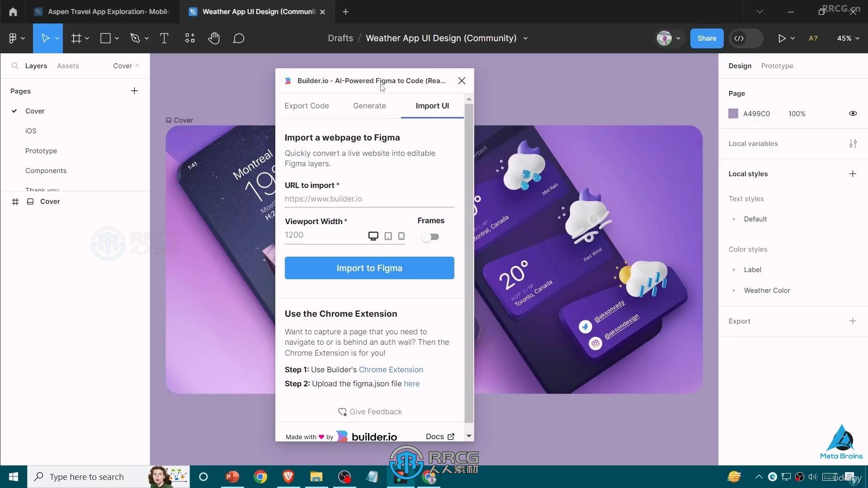Click the 'here' upload link
The height and width of the screenshot is (488, 868).
click(411, 384)
